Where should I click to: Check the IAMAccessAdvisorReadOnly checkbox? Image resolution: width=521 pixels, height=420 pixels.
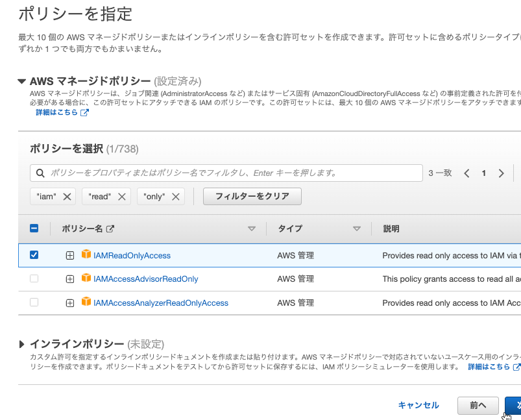point(34,278)
